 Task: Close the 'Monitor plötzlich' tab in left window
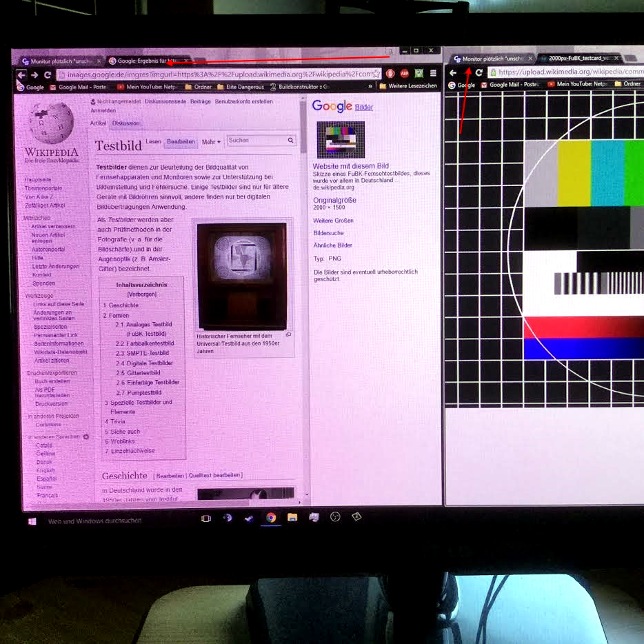click(99, 61)
